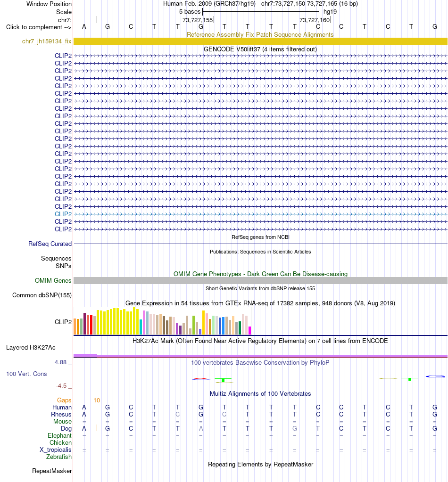
Task: Open '100 vertebrates Basewise Conservation by PhyloP' title
Action: (x=260, y=363)
